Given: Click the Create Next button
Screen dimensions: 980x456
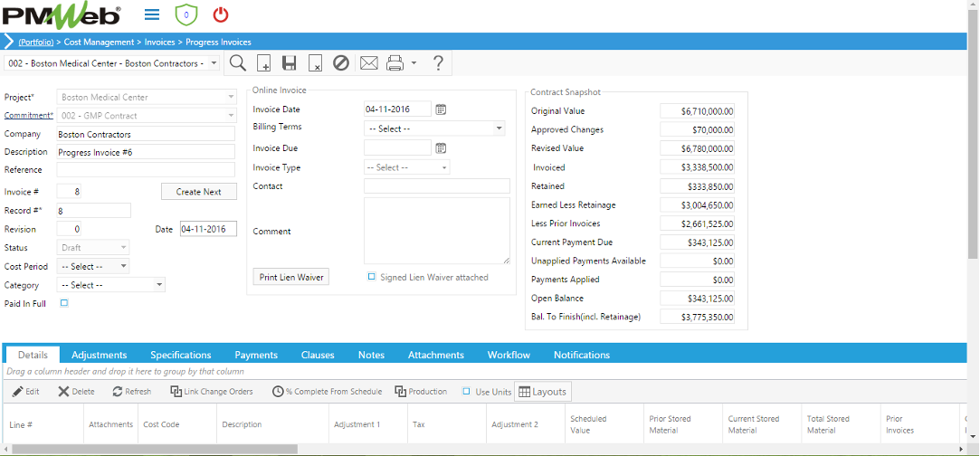Looking at the screenshot, I should [199, 192].
